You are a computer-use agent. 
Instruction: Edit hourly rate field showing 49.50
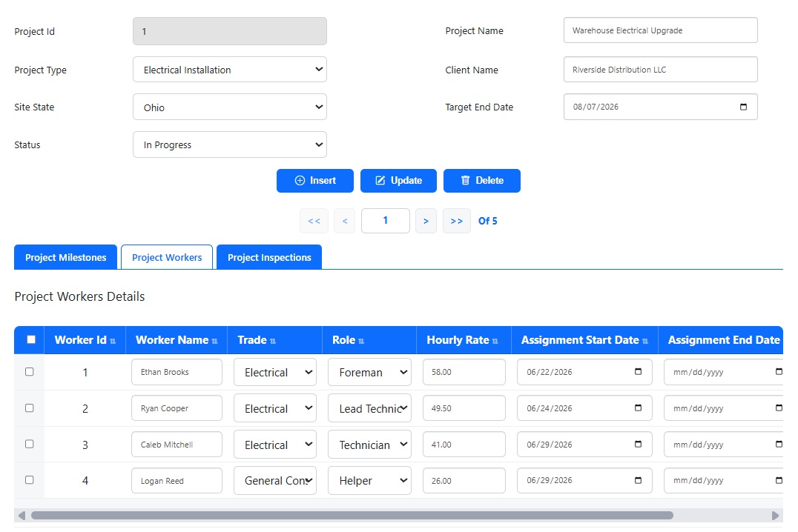pyautogui.click(x=464, y=408)
